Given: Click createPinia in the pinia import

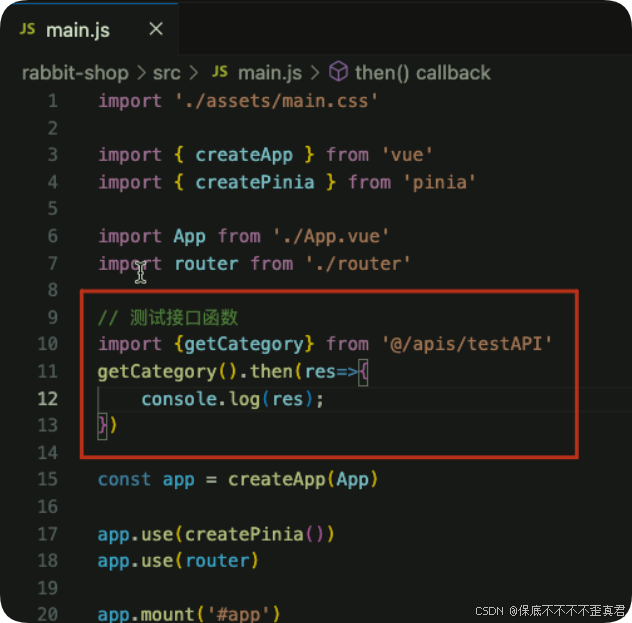Looking at the screenshot, I should click(255, 182).
